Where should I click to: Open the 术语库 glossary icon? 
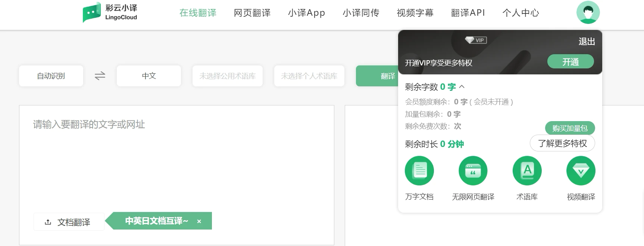pos(527,171)
